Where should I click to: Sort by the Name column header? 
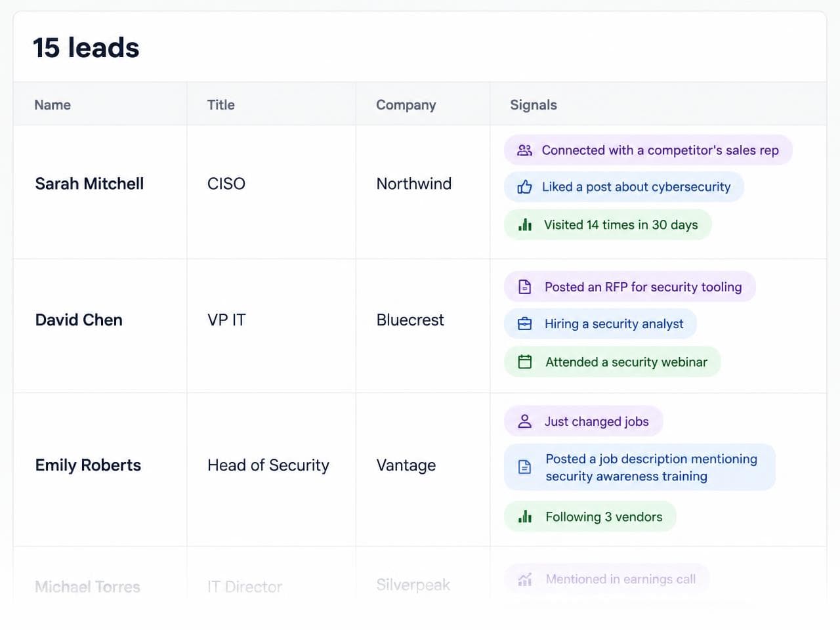pos(52,105)
